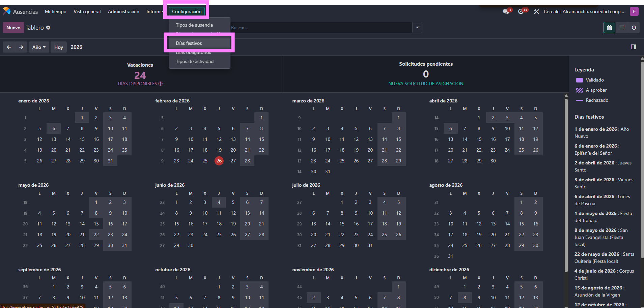Viewport: 644px width, 308px height.
Task: Click the Buscar search field
Action: pos(320,28)
